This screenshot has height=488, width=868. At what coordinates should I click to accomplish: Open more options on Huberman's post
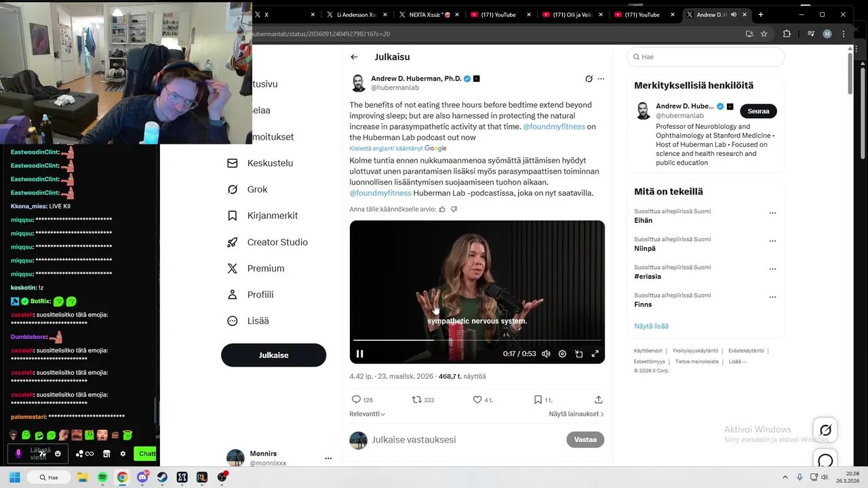(x=601, y=79)
